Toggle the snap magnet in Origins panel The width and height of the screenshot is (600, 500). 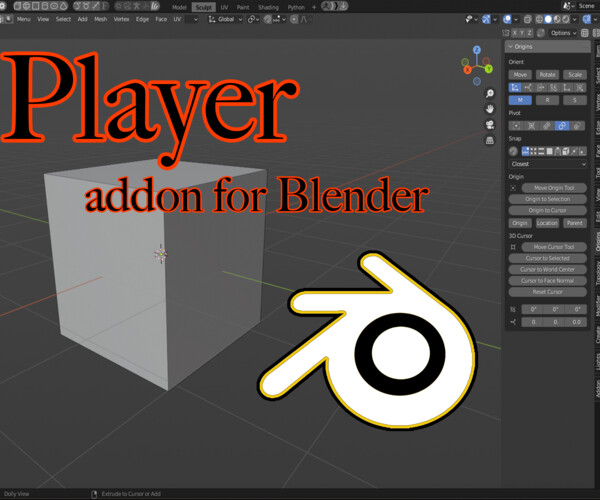click(x=513, y=151)
